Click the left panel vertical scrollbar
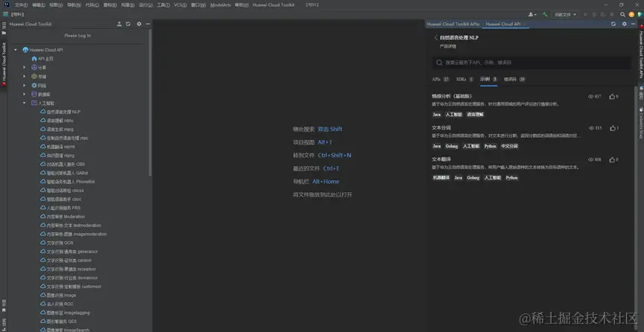644x332 pixels. [150, 103]
